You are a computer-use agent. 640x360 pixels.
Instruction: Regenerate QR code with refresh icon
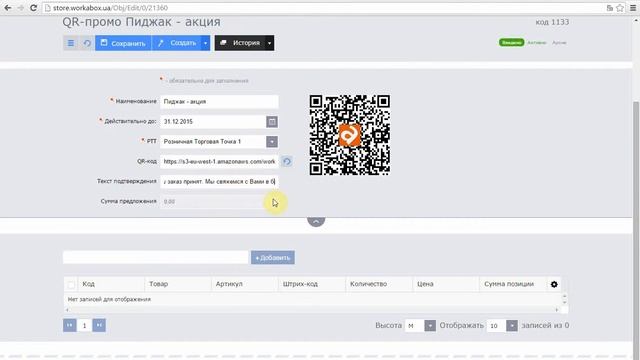tap(287, 162)
